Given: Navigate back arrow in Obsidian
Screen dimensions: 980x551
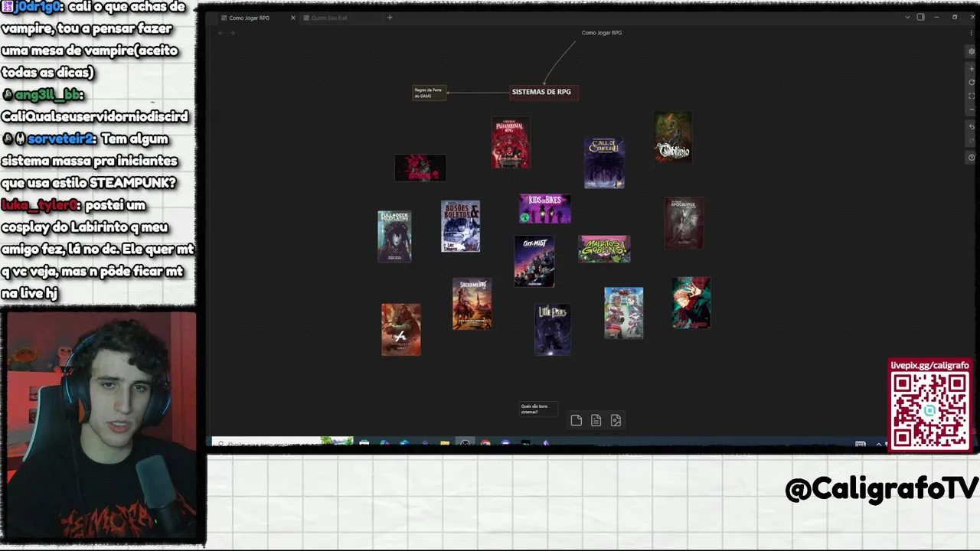Looking at the screenshot, I should [220, 32].
